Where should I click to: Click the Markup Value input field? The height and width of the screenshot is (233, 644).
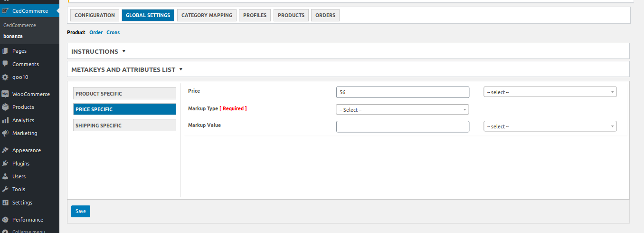pos(403,126)
